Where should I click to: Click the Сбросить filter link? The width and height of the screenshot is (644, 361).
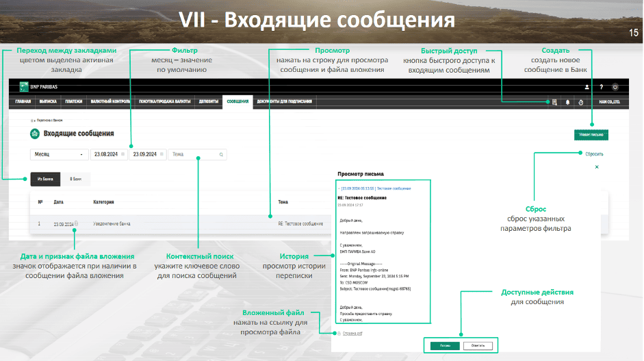click(594, 154)
